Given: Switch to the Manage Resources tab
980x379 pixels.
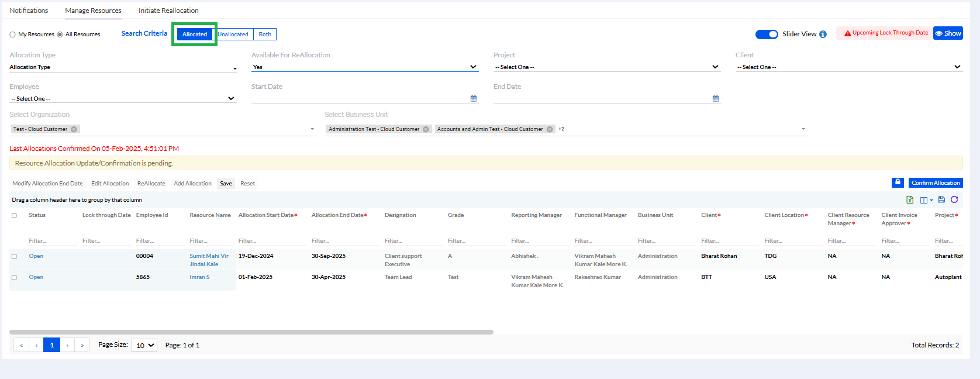Looking at the screenshot, I should click(x=93, y=11).
